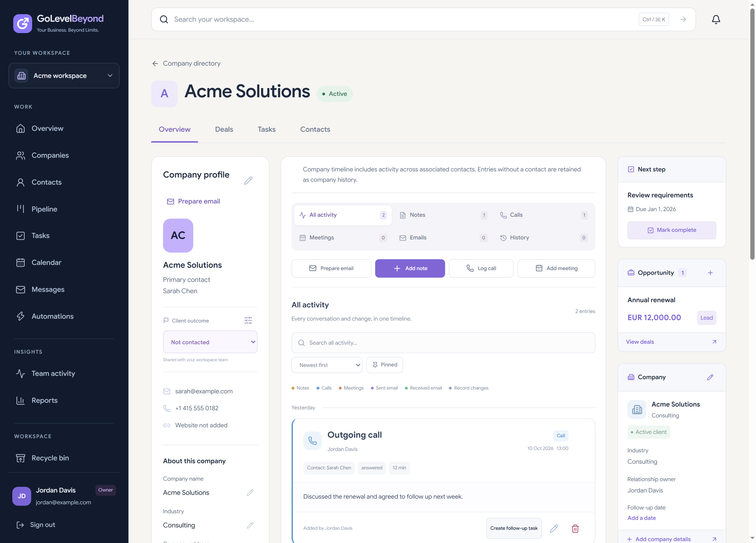Edit company profile with pencil icon
The height and width of the screenshot is (543, 756).
(x=248, y=180)
